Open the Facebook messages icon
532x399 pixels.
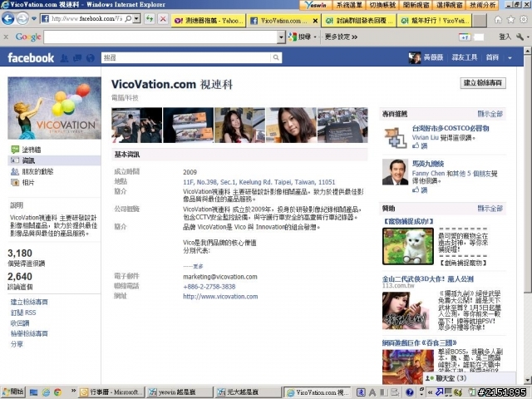[x=77, y=58]
